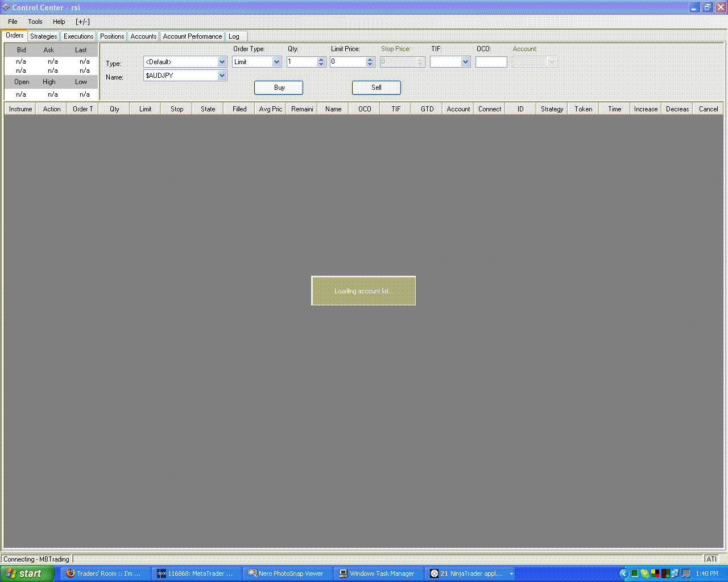This screenshot has width=728, height=582.
Task: Sort by the Filled column header
Action: pyautogui.click(x=239, y=109)
